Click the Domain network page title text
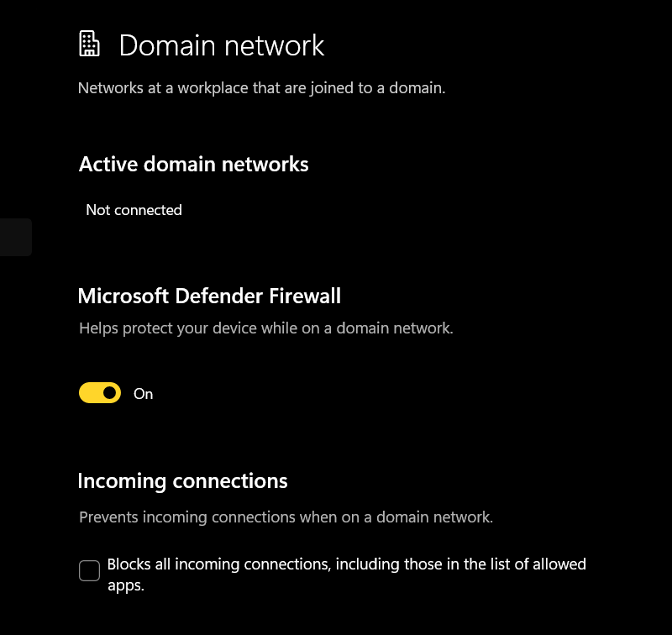 coord(222,45)
